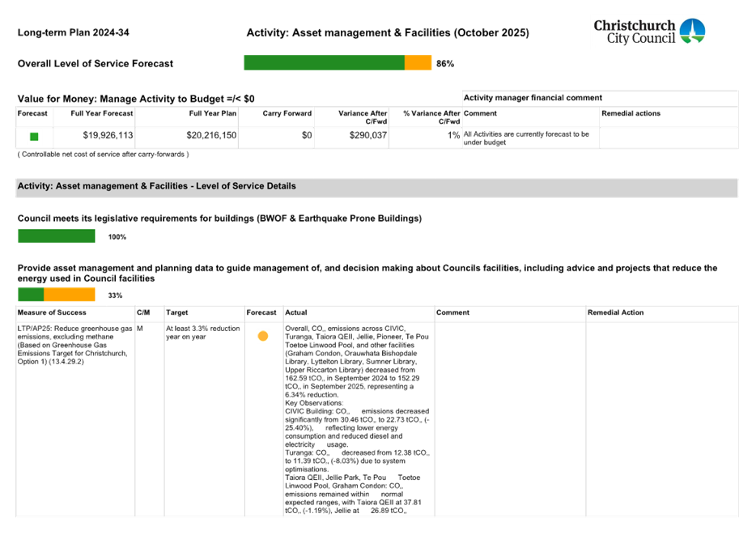Click the Variance After C/fwd dollar value
Viewport: 756px width, 535px height.
[x=367, y=136]
